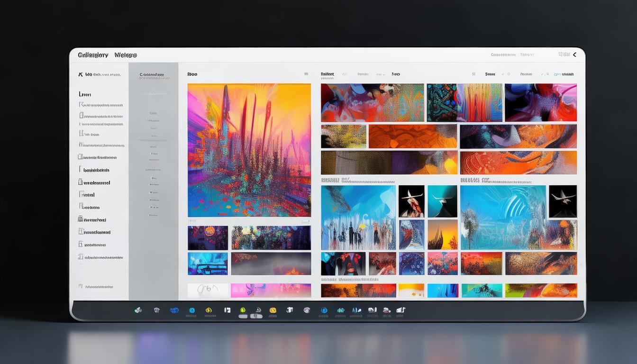The image size is (637, 364).
Task: Expand the dropdown arrow left of the Mo label
Action: (x=382, y=74)
